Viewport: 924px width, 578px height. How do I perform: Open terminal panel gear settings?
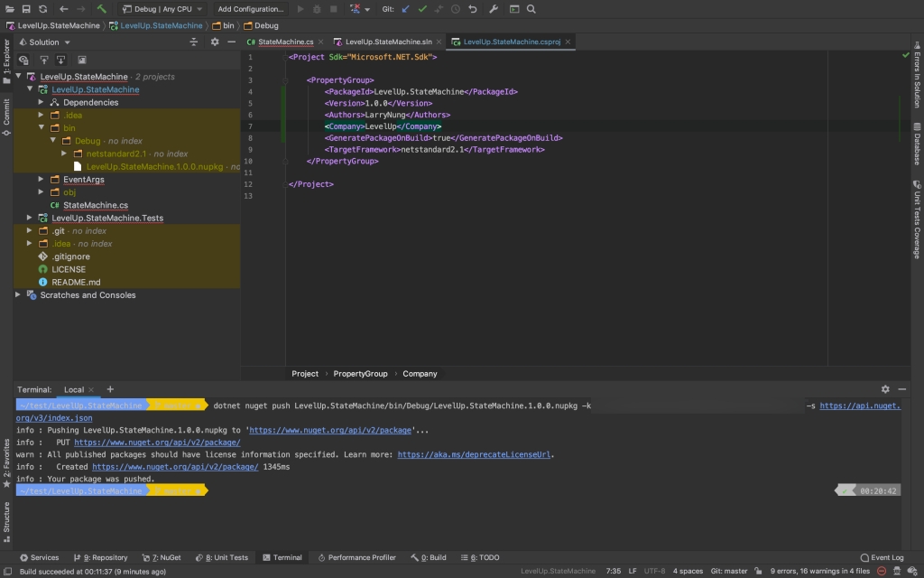pos(885,389)
